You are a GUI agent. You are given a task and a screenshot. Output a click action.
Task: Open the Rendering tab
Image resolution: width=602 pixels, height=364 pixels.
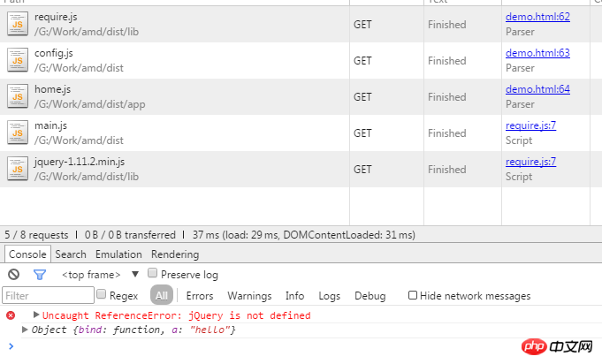176,254
